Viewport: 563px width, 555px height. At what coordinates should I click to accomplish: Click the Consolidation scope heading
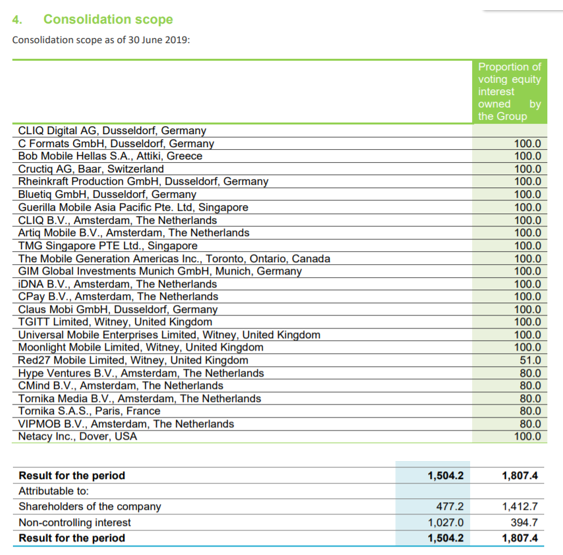tap(108, 19)
